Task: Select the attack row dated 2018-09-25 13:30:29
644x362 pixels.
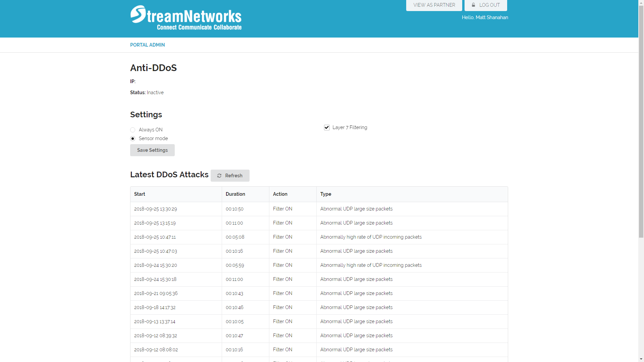Action: coord(155,209)
